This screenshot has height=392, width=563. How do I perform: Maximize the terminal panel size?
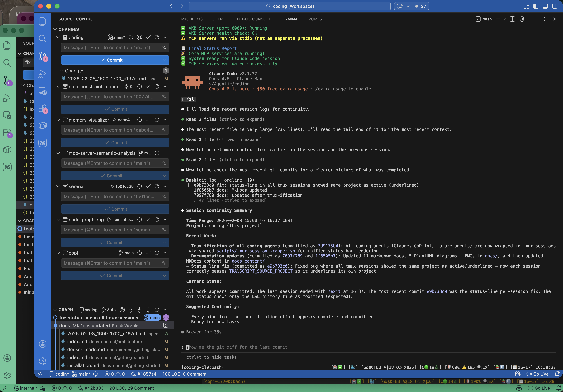(545, 19)
